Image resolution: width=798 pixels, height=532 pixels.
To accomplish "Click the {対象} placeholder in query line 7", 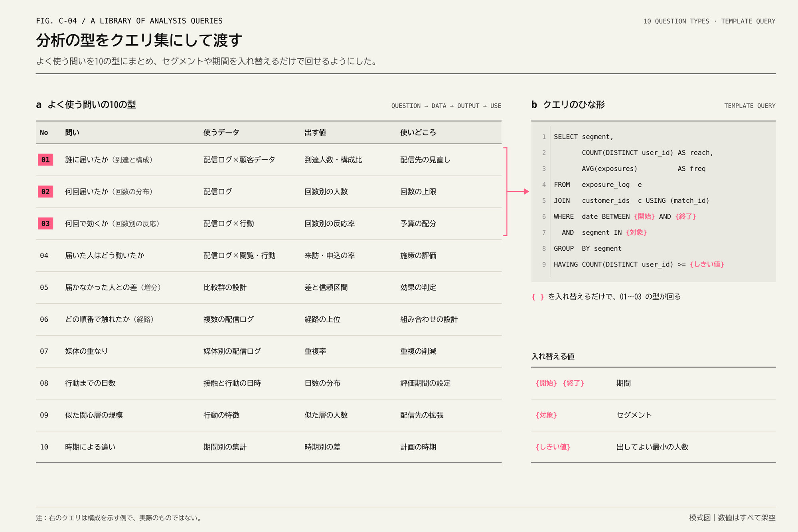I will (636, 233).
